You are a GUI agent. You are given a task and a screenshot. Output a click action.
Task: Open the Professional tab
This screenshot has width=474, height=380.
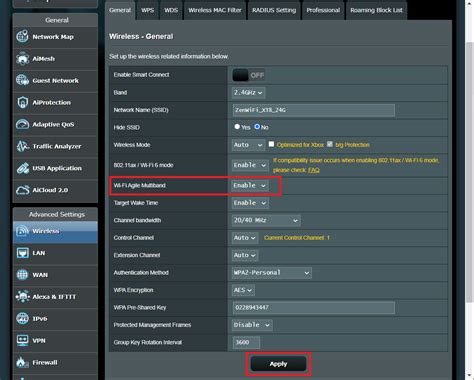pyautogui.click(x=323, y=10)
